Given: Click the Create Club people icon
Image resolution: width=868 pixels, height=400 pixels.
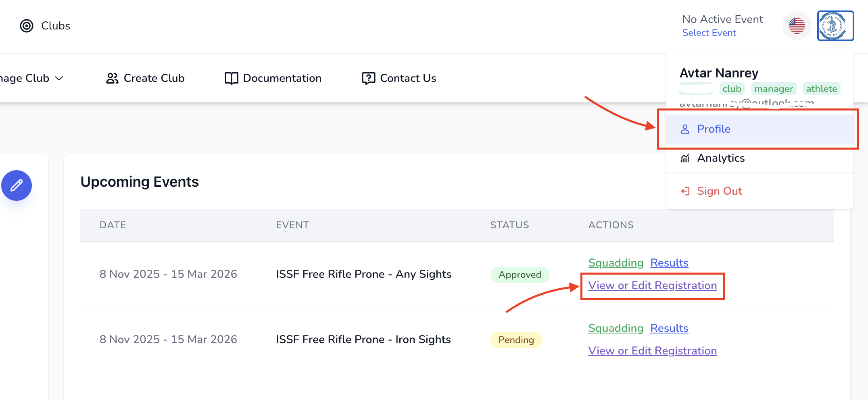Looking at the screenshot, I should [112, 78].
